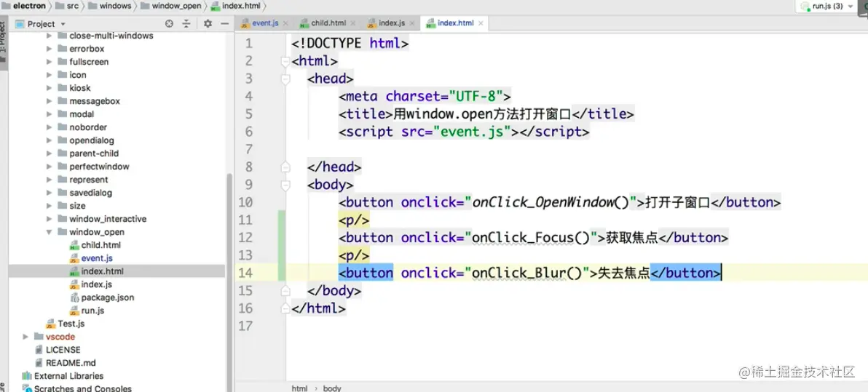Click the window_open folder icon in the tree

62,232
